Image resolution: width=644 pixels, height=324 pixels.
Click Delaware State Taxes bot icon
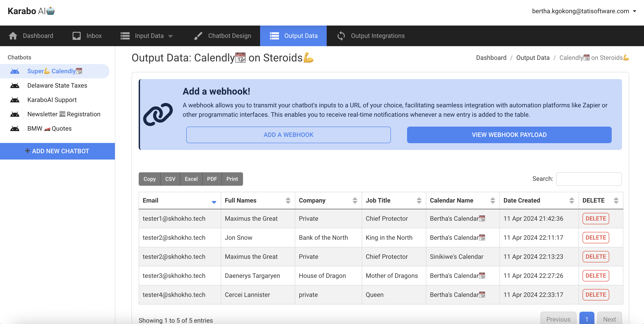15,86
